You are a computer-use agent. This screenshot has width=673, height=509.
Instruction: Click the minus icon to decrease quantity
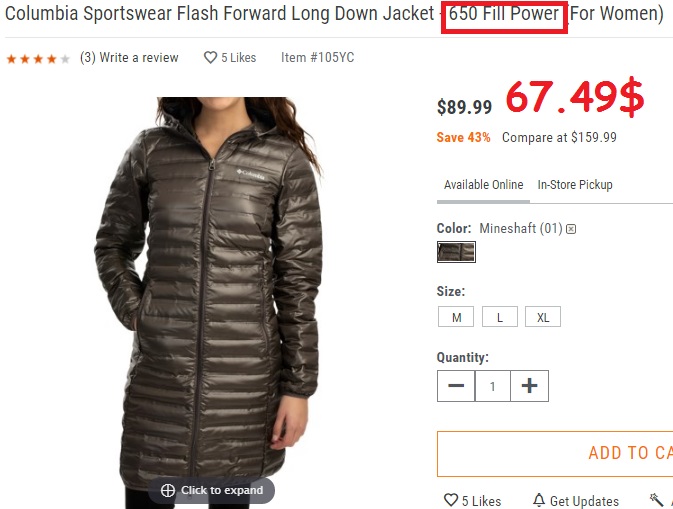456,386
